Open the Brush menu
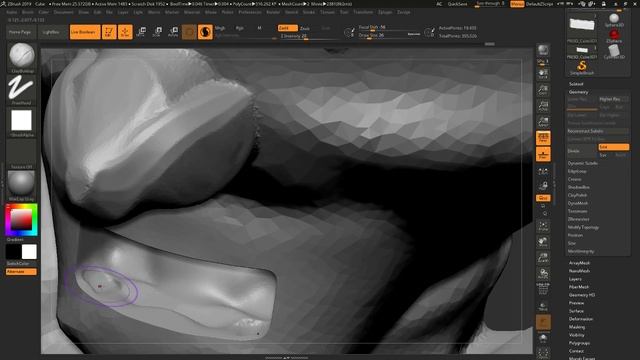Image resolution: width=640 pixels, height=360 pixels. click(x=27, y=12)
